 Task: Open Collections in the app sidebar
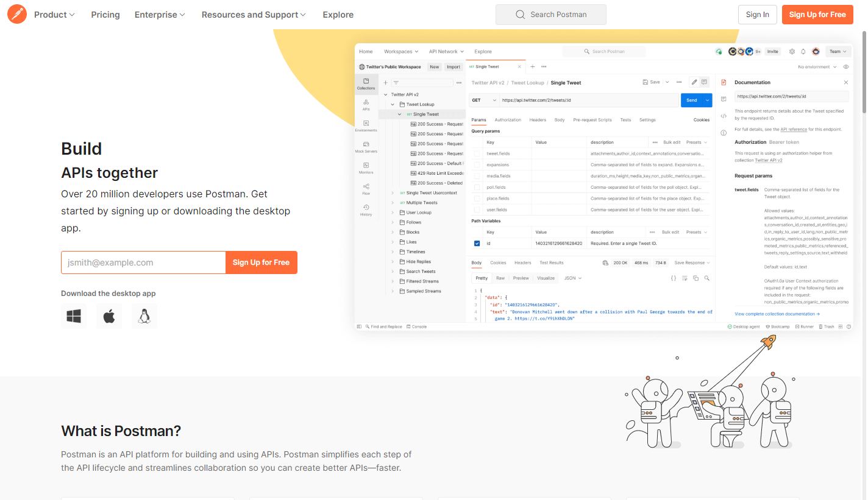(x=366, y=84)
